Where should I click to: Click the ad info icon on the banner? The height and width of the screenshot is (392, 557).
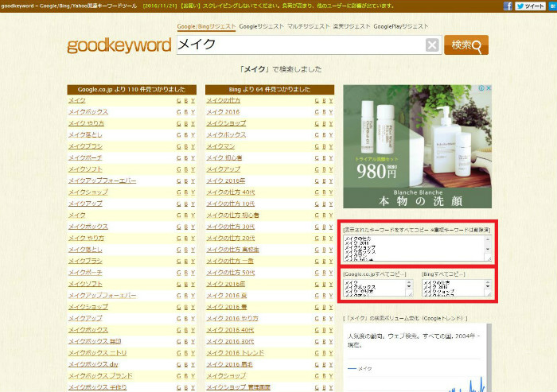481,88
